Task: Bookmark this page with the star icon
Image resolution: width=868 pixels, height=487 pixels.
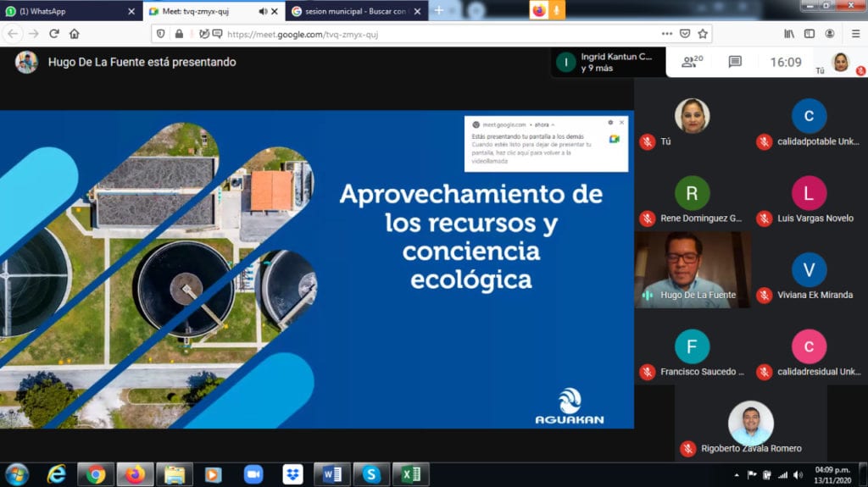Action: pyautogui.click(x=703, y=34)
